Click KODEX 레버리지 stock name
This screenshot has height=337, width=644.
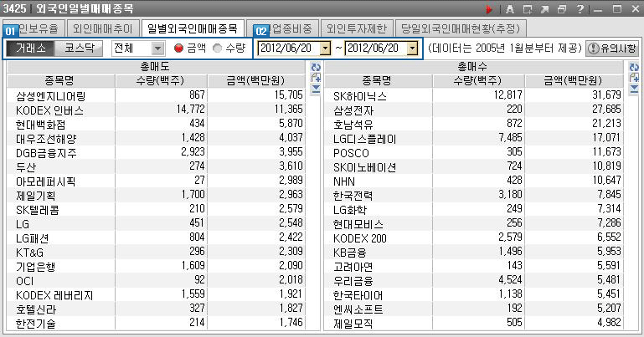[54, 295]
